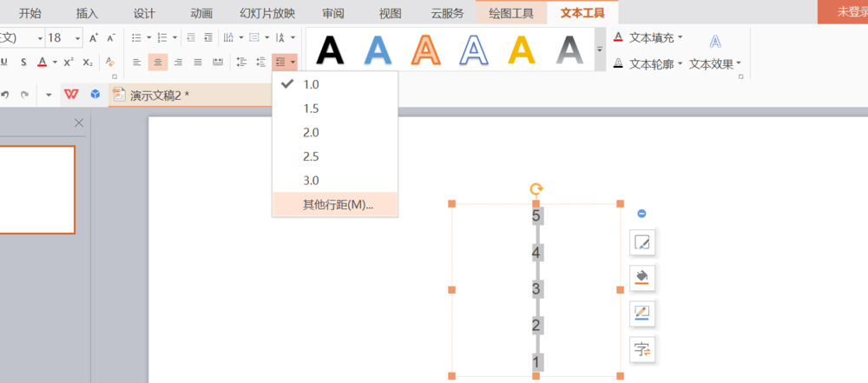Apply orange outline WordArt style

425,50
